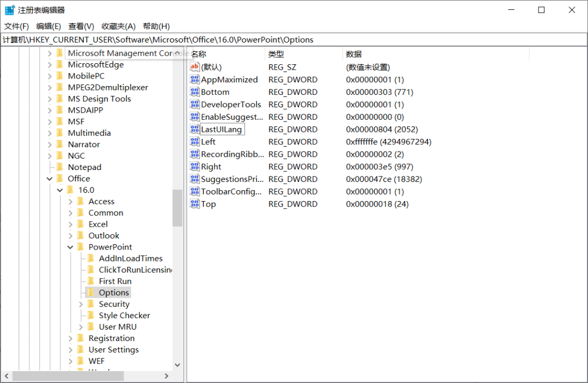Click the Outlook folder icon
This screenshot has height=383, width=588.
coord(80,235)
